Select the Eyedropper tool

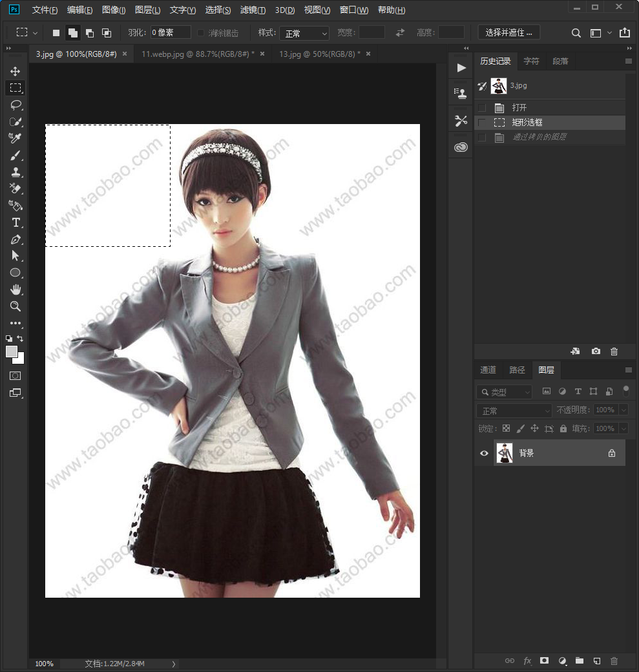tap(16, 138)
